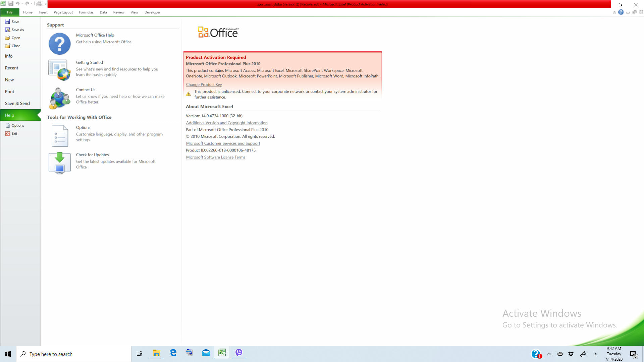Click the Contact Us people icon
Screen dimensions: 644x362
tap(59, 98)
